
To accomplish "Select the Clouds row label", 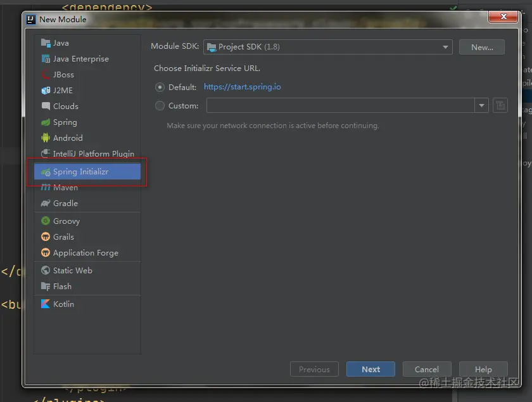I will click(x=66, y=107).
